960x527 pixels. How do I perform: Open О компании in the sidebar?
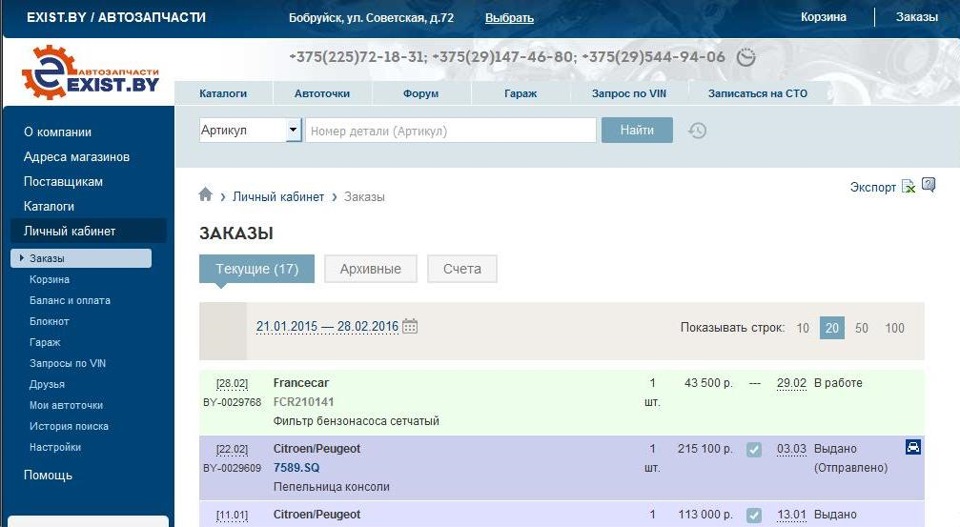coord(58,132)
